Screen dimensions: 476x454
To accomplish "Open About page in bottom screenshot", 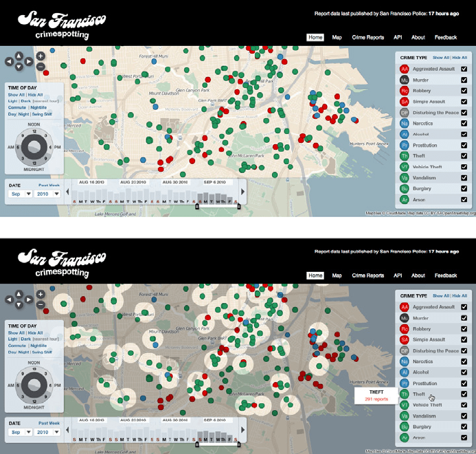I will pyautogui.click(x=418, y=275).
